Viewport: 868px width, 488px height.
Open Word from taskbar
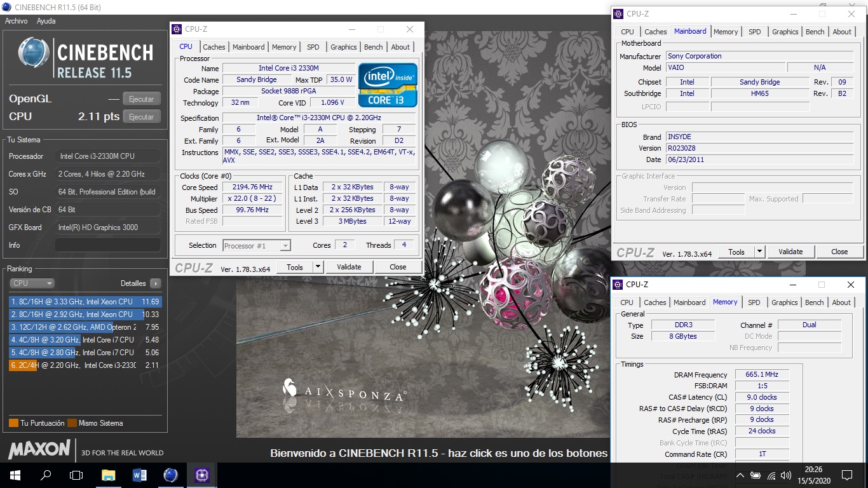coord(140,475)
